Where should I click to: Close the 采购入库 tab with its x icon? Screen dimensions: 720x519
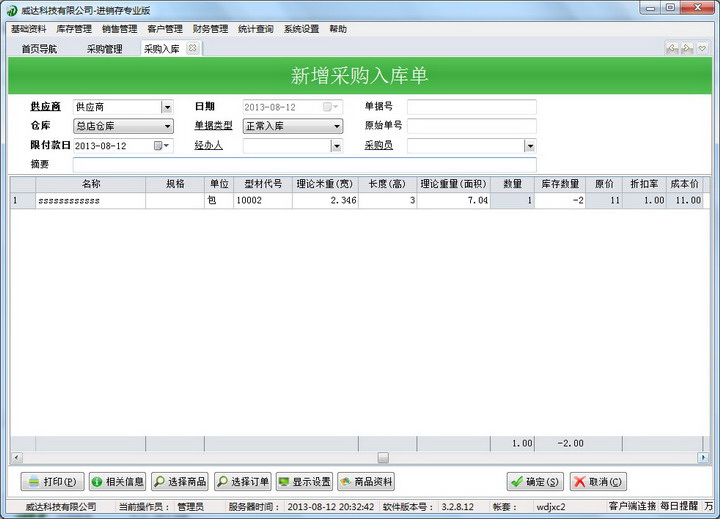tap(193, 48)
